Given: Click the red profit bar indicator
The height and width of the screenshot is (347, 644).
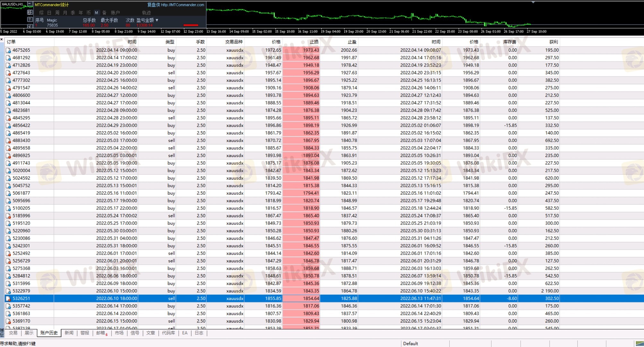Looking at the screenshot, I should (x=191, y=25).
